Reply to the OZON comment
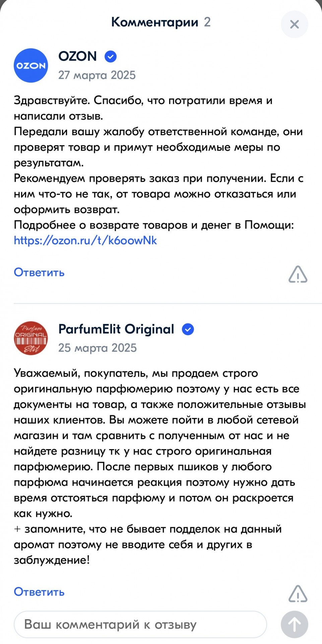Image resolution: width=322 pixels, height=644 pixels. tap(39, 272)
